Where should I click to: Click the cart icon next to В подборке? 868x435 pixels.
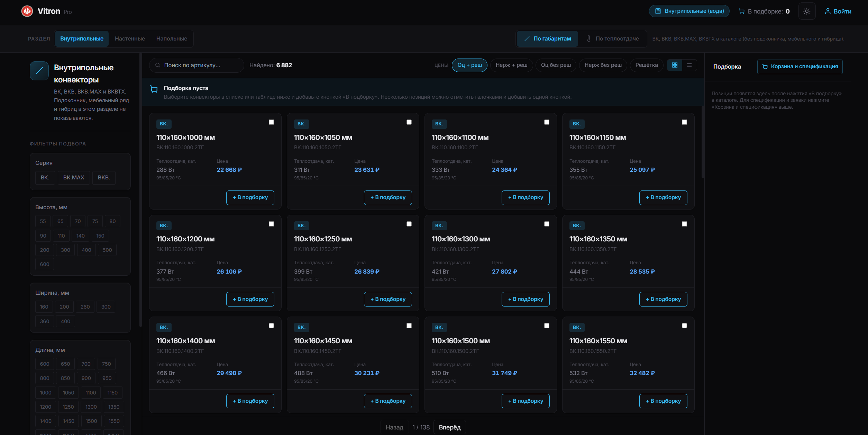pos(741,11)
